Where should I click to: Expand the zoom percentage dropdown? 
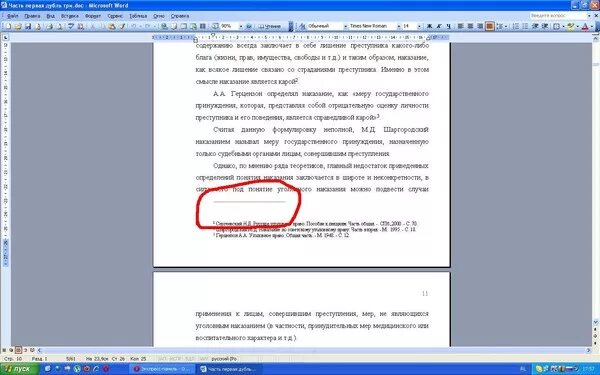tap(241, 26)
